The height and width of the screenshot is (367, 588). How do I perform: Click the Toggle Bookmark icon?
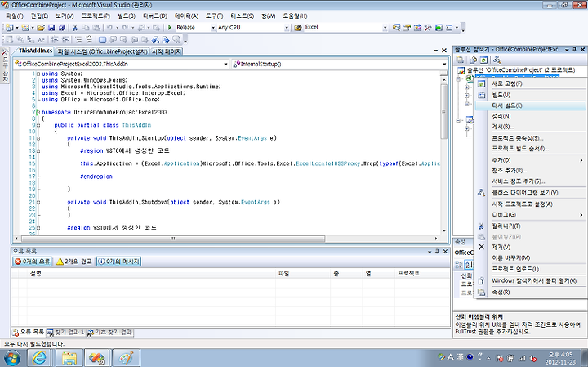coord(102,39)
